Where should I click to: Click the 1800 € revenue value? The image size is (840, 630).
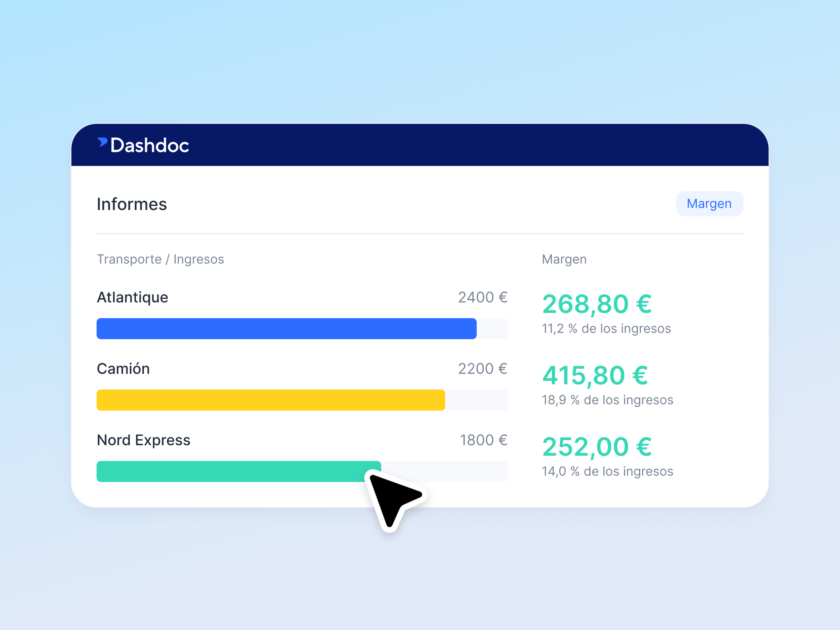tap(484, 440)
